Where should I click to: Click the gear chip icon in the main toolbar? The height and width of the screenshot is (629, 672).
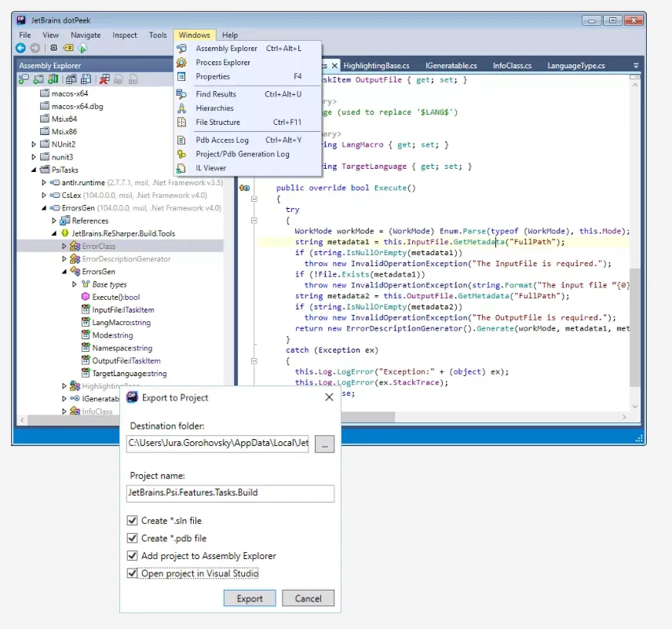(53, 48)
